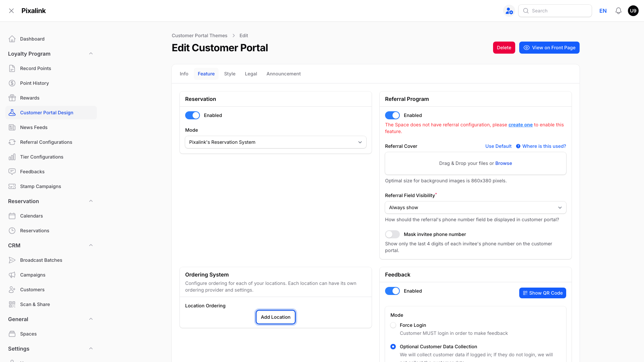Image resolution: width=644 pixels, height=362 pixels.
Task: Select Force Login radio option
Action: click(393, 325)
